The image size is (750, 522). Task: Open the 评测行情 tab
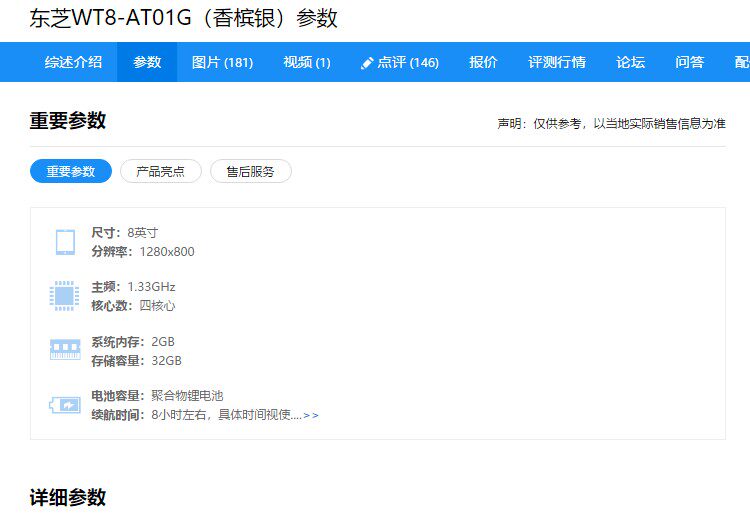[x=557, y=62]
